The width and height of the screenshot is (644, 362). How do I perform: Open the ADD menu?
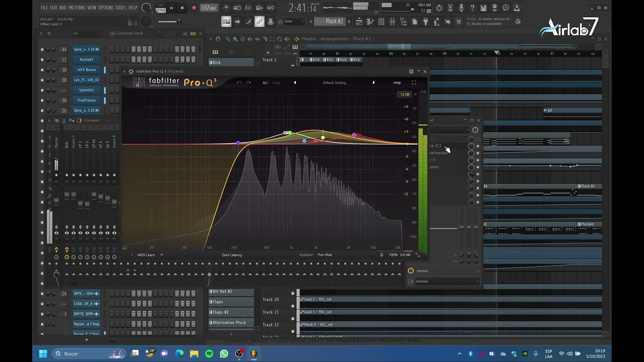coord(63,8)
